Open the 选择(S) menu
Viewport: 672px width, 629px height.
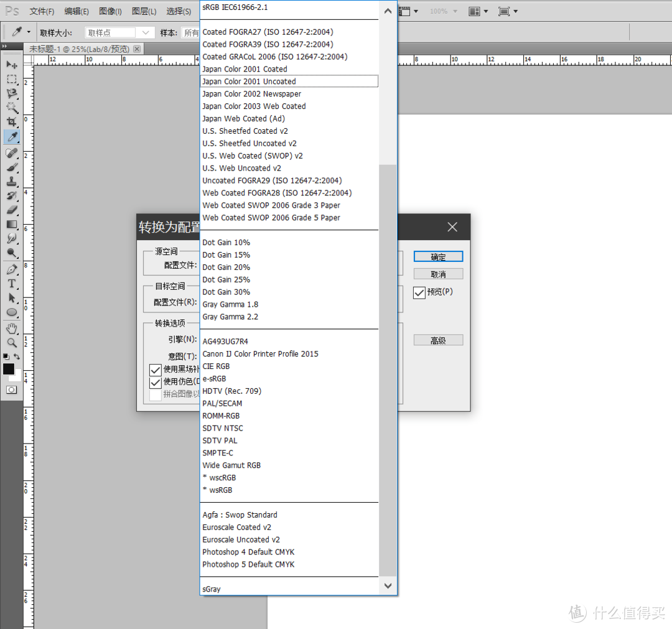coord(179,11)
